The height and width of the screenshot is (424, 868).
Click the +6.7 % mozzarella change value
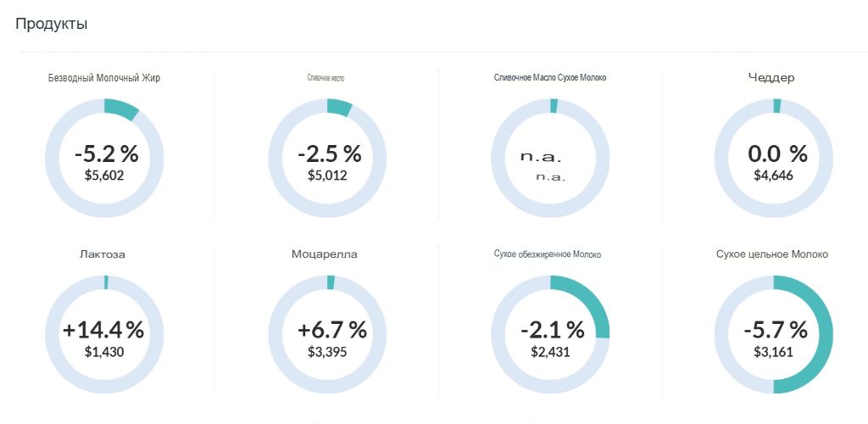[332, 330]
